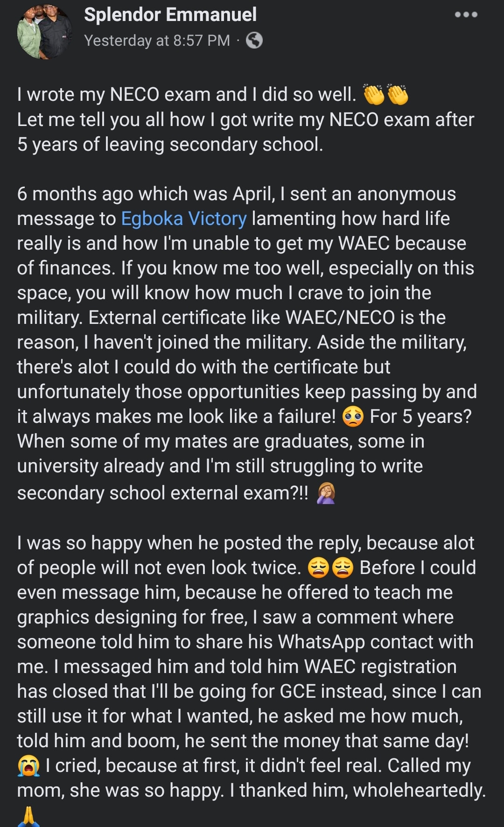The height and width of the screenshot is (827, 504).
Task: Click the first clapping hands emoji
Action: [x=374, y=95]
